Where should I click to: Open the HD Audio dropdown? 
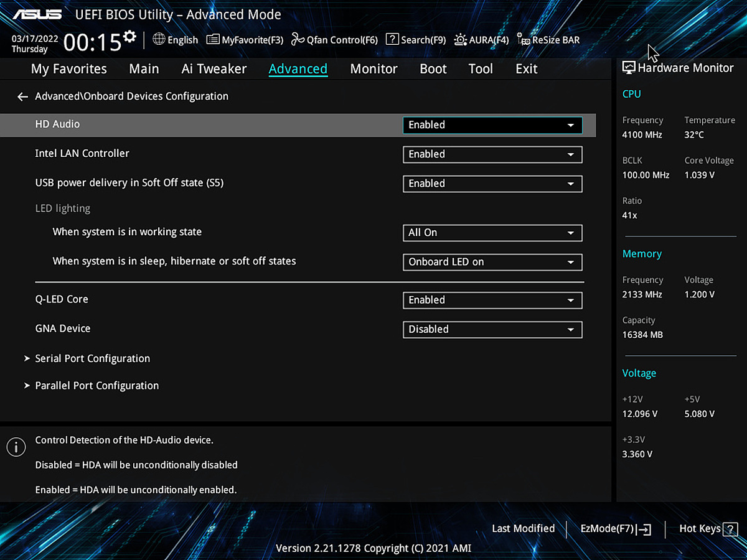492,125
